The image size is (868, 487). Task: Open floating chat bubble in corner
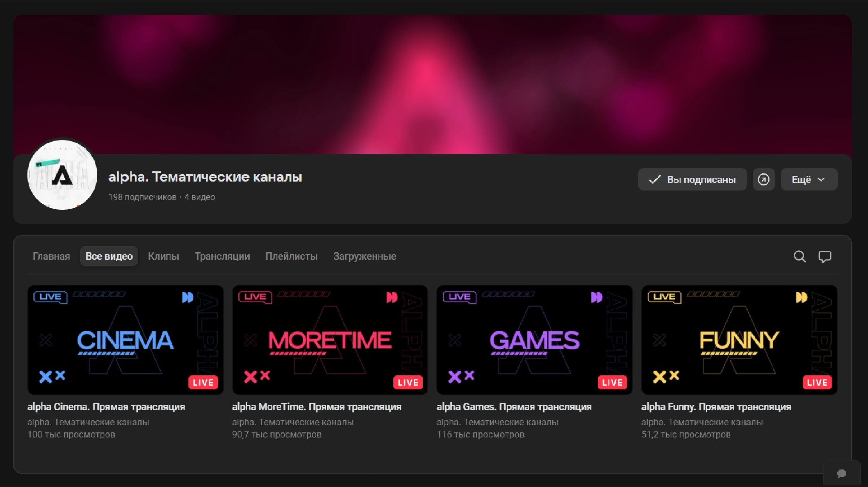pyautogui.click(x=841, y=473)
